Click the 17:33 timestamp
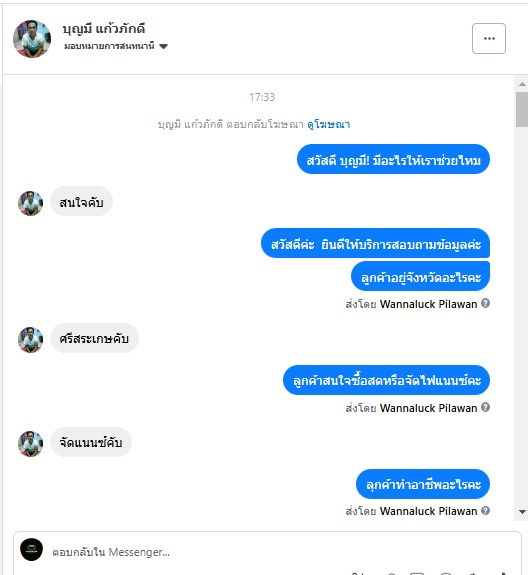528x575 pixels. (262, 97)
